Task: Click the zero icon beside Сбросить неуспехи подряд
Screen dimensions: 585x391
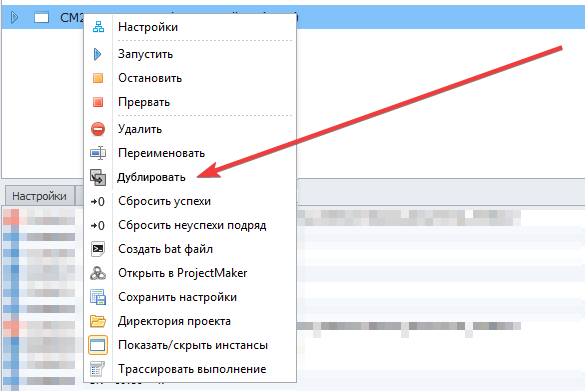Action: [x=98, y=225]
